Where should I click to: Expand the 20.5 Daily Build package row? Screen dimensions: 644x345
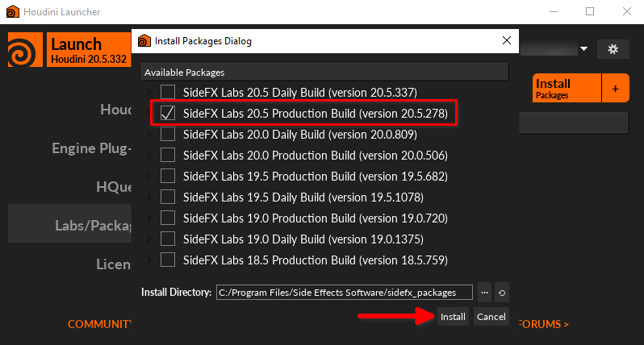click(x=148, y=92)
